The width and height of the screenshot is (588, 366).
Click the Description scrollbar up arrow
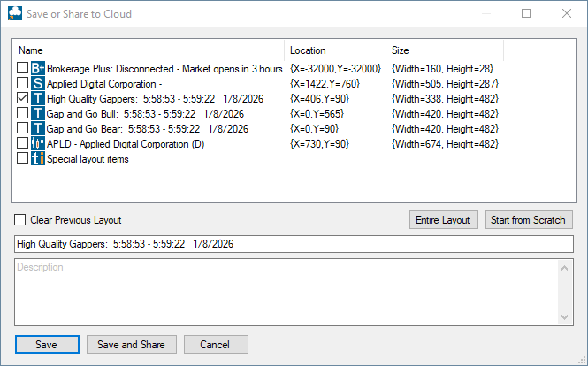tap(564, 268)
